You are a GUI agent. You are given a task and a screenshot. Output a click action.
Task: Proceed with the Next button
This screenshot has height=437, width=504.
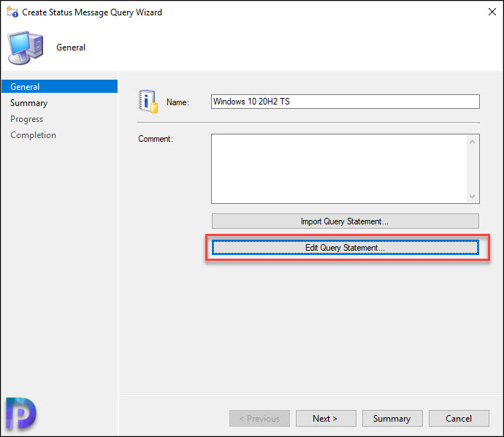(326, 418)
